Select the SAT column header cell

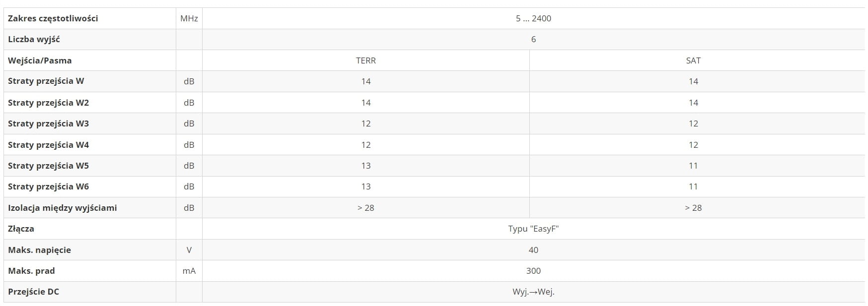693,61
